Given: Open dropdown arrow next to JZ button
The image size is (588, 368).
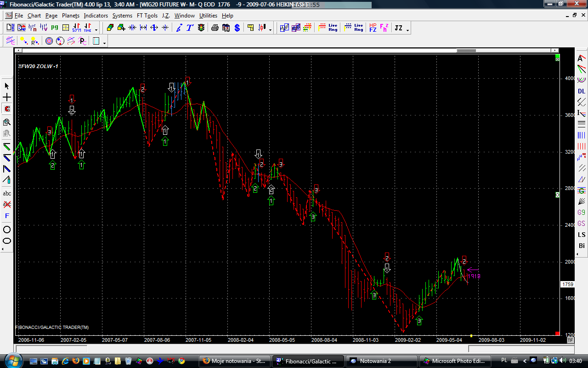Looking at the screenshot, I should pos(407,30).
